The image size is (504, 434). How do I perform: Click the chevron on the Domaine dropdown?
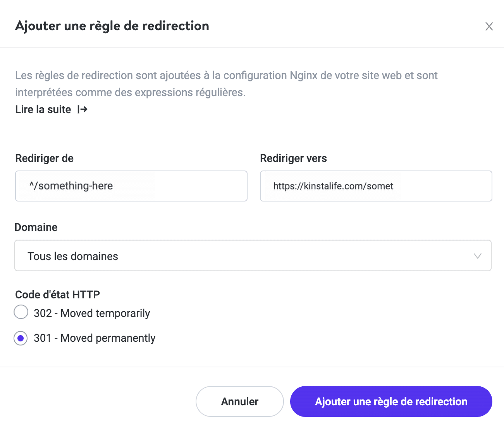pos(478,256)
